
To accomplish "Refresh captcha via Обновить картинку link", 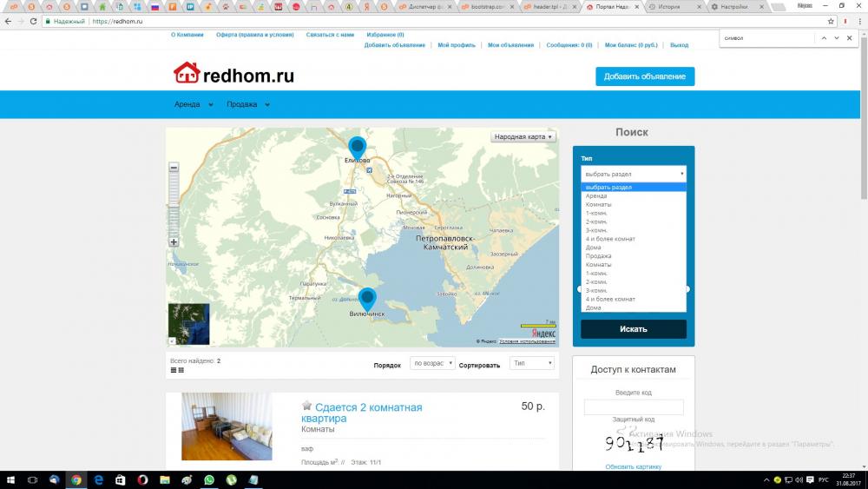I will click(634, 466).
